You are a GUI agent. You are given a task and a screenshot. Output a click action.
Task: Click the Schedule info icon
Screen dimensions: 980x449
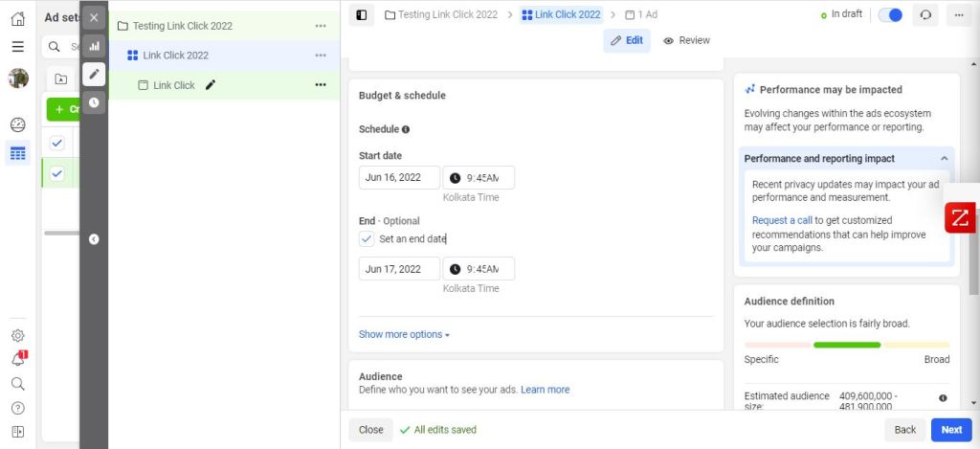[406, 129]
